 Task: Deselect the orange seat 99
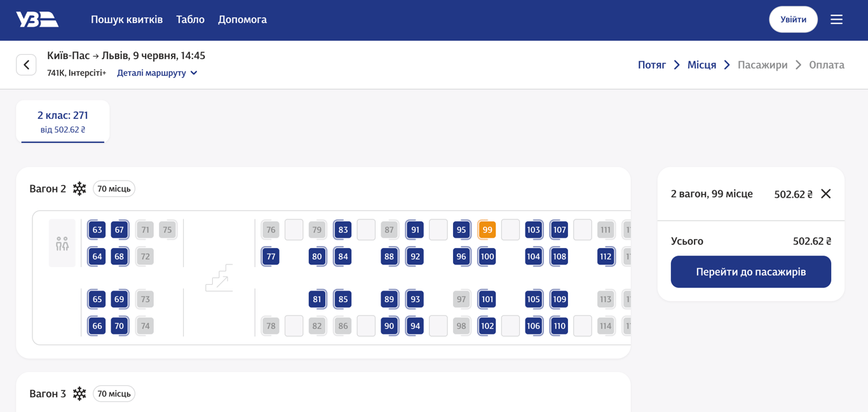point(487,230)
